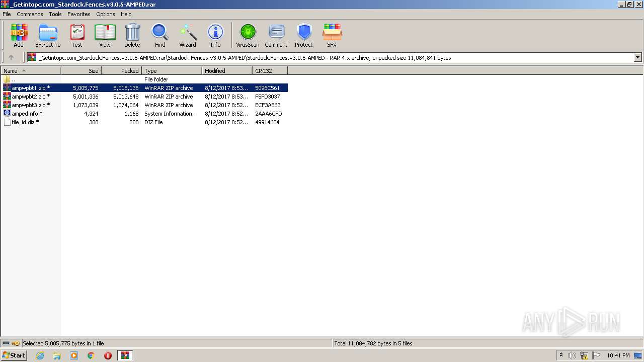Sort by the Type column header
The width and height of the screenshot is (644, 362).
pos(172,71)
